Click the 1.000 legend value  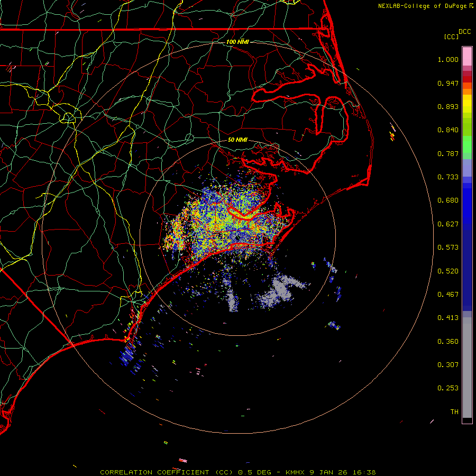coord(448,59)
